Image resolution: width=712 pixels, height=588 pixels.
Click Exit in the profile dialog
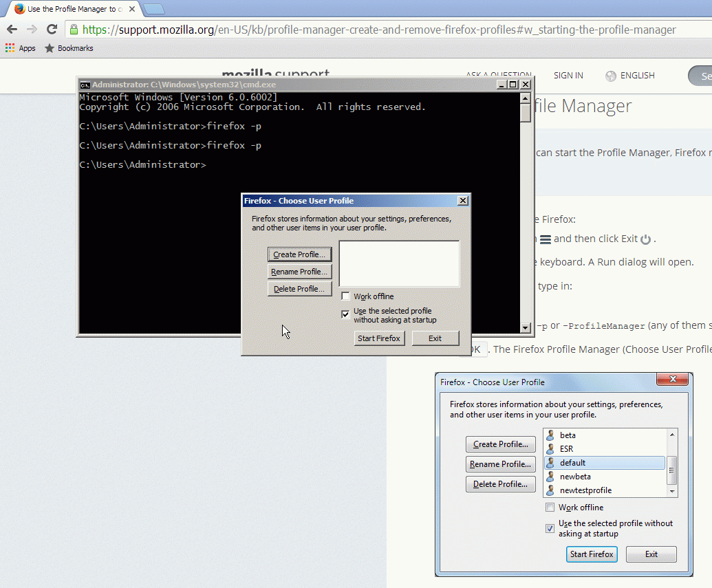coord(435,338)
